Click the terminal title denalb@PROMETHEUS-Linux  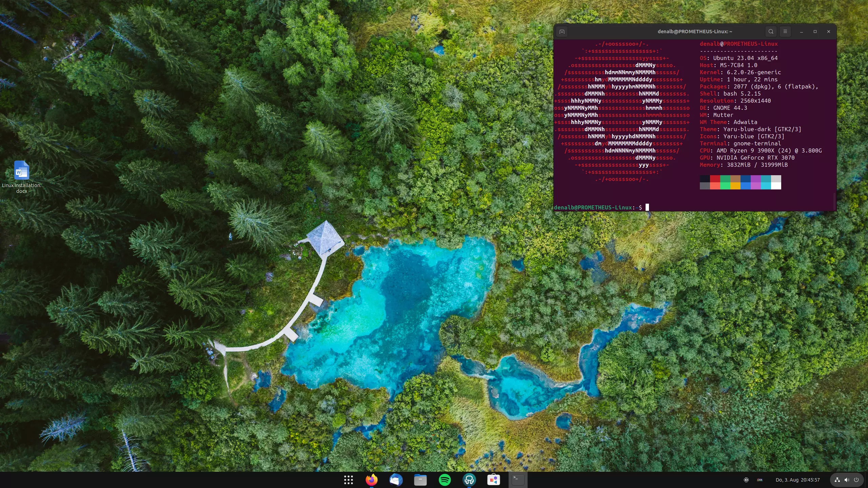(695, 32)
